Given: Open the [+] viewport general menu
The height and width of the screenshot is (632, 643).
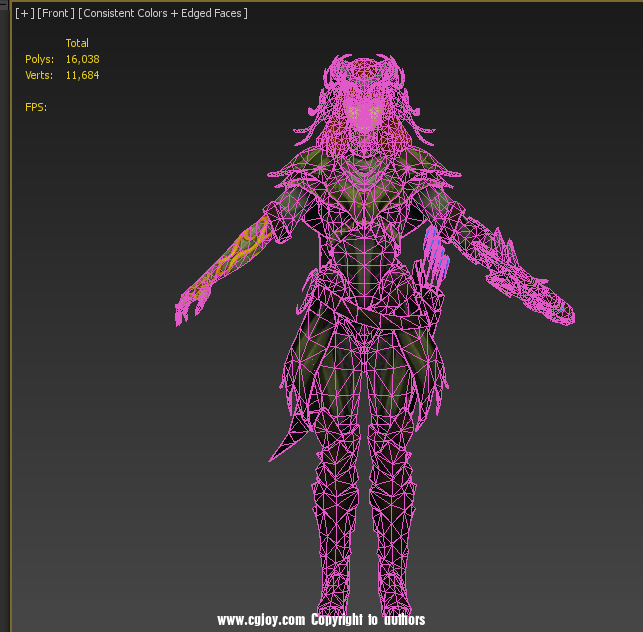Looking at the screenshot, I should [x=23, y=13].
